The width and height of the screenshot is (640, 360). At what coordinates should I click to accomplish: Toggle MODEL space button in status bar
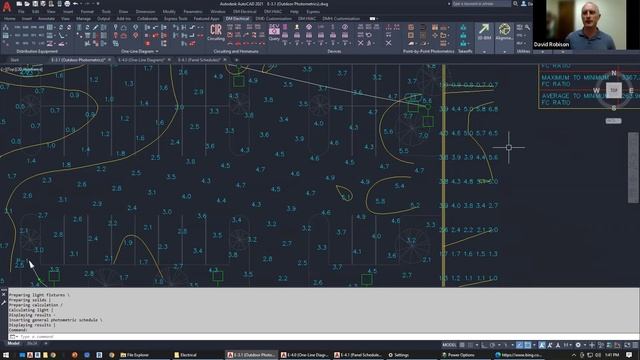pos(449,345)
